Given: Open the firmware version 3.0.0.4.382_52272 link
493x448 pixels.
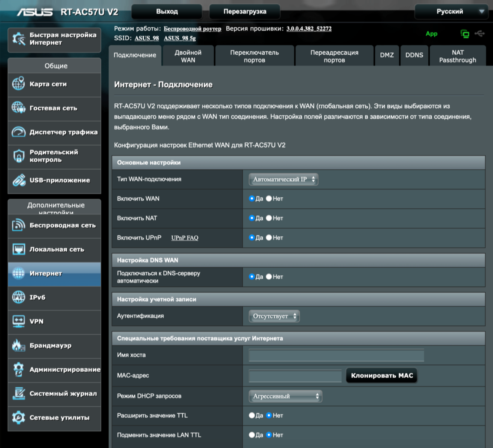Looking at the screenshot, I should coord(309,29).
